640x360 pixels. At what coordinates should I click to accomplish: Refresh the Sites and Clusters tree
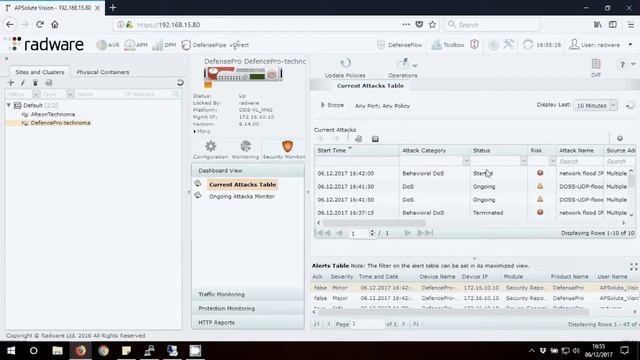point(180,82)
